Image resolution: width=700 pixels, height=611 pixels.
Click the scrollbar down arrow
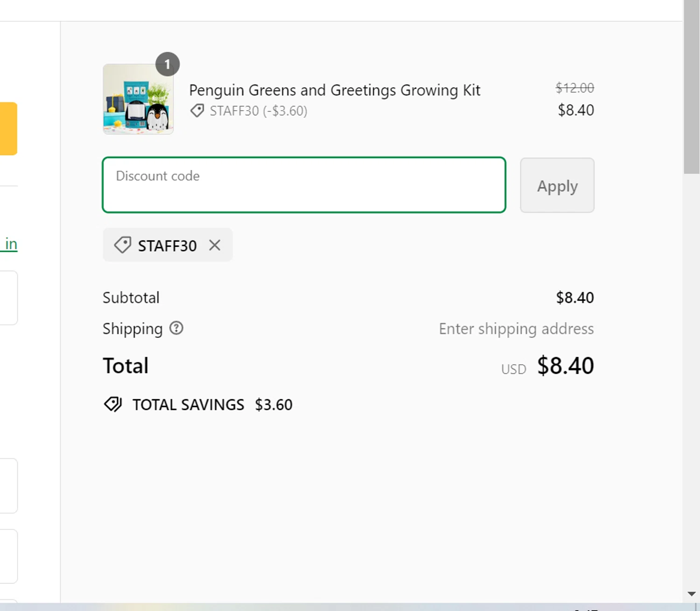[x=692, y=594]
